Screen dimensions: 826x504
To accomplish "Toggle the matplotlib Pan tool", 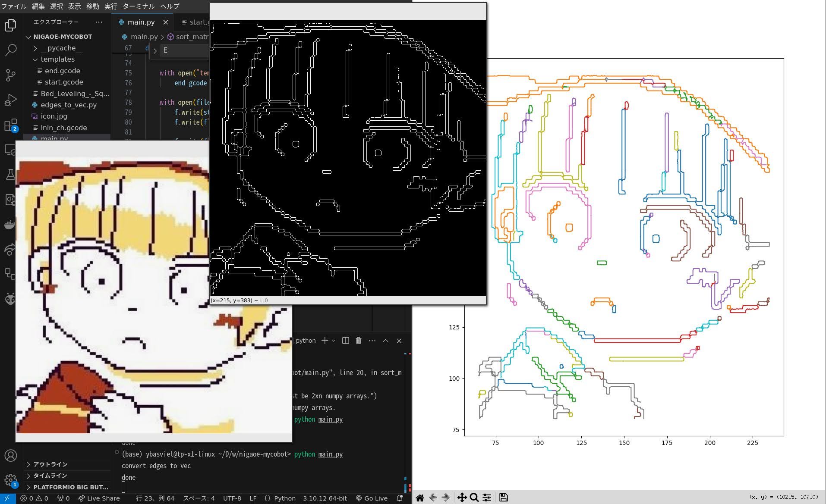I will (462, 498).
